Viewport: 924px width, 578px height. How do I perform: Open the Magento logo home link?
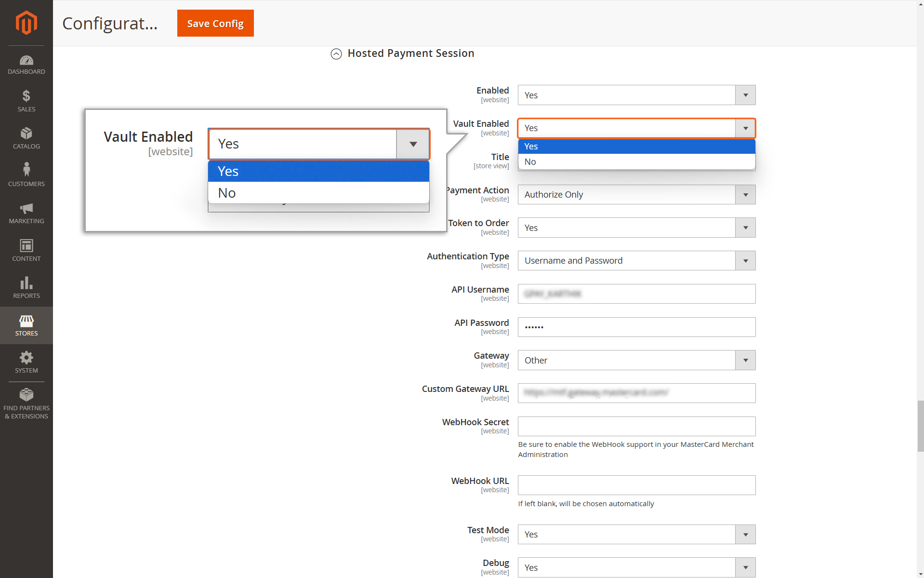tap(26, 23)
